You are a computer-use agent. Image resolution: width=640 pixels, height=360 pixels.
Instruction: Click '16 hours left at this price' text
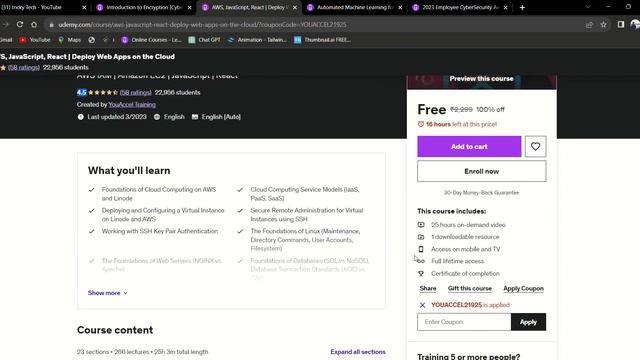click(x=461, y=124)
